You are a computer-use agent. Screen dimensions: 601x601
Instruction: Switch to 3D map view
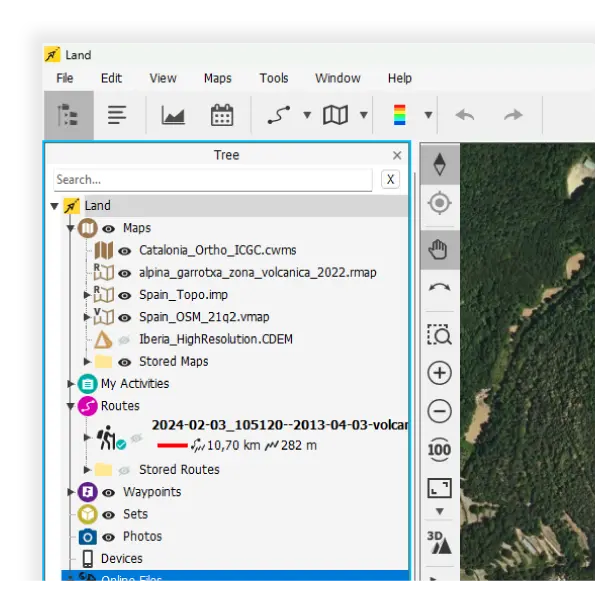click(439, 542)
